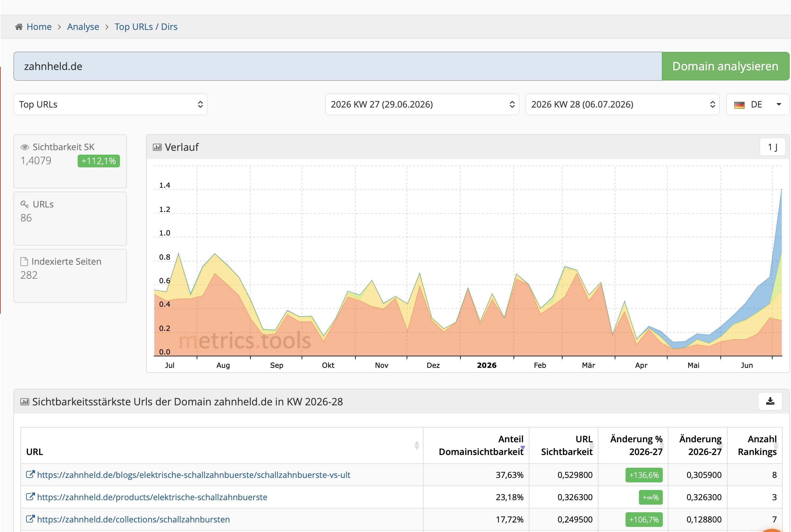
Task: Open the Top URLs / Dirs breadcrumb
Action: pyautogui.click(x=146, y=26)
